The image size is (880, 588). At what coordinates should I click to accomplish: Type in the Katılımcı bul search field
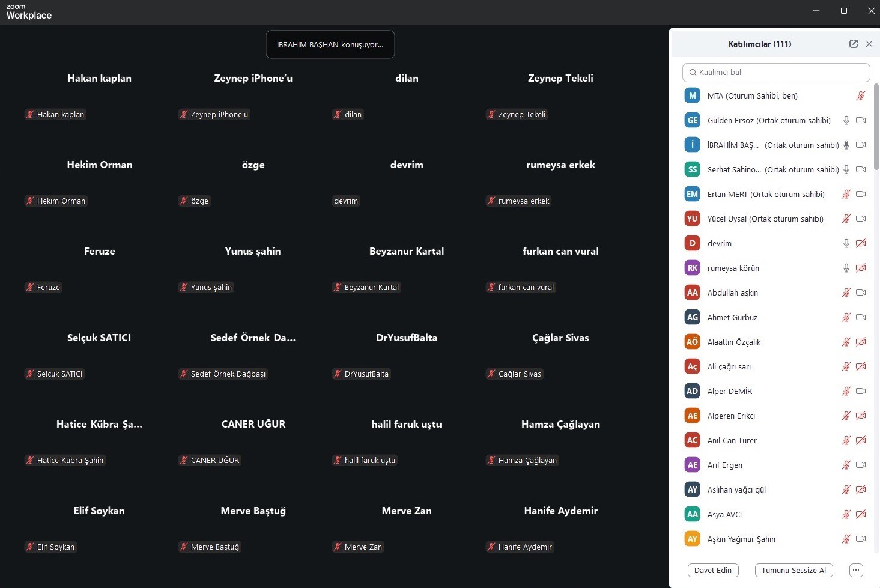[781, 73]
